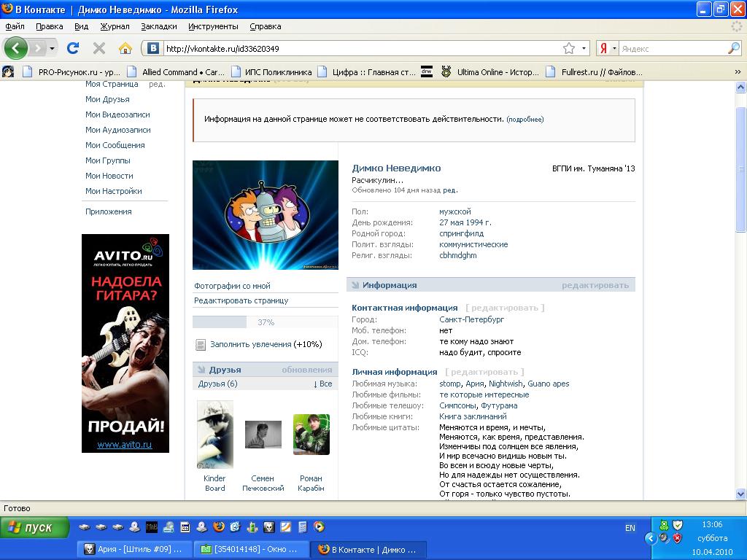The width and height of the screenshot is (747, 560).
Task: Open Мои Видеозаписи in sidebar
Action: click(117, 114)
